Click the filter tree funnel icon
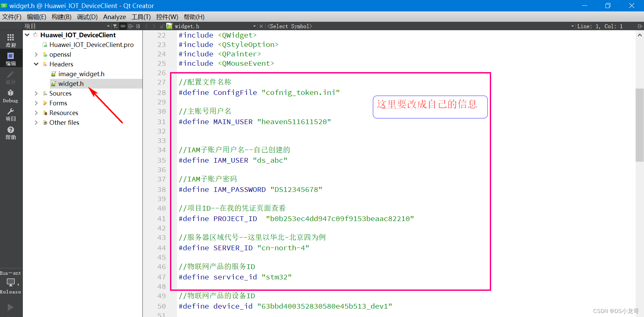 tap(115, 26)
